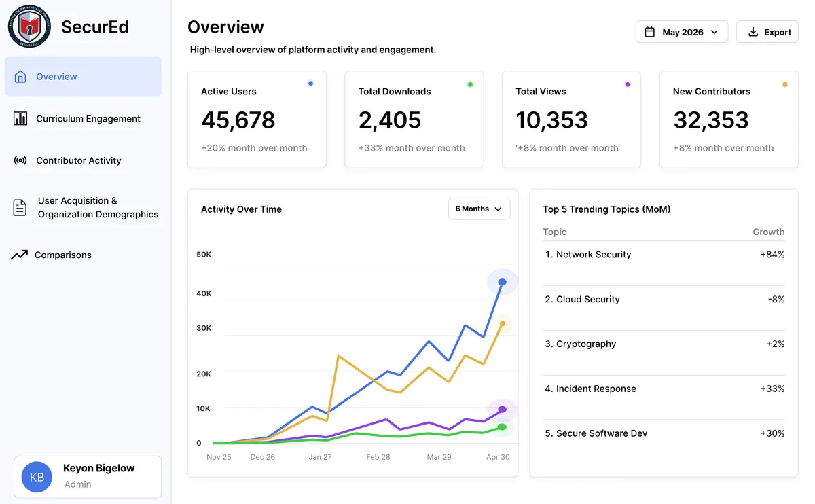This screenshot has width=815, height=504.
Task: Click the 2,405 downloads value
Action: pyautogui.click(x=390, y=120)
